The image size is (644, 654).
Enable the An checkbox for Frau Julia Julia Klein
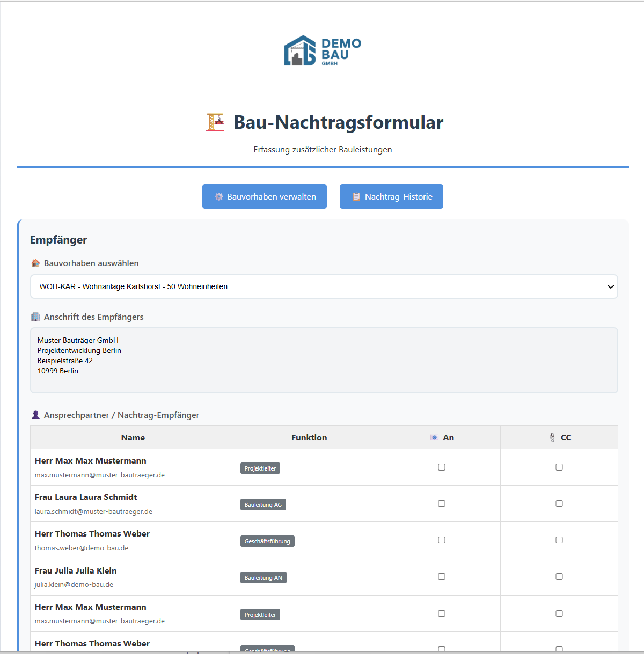click(x=442, y=576)
